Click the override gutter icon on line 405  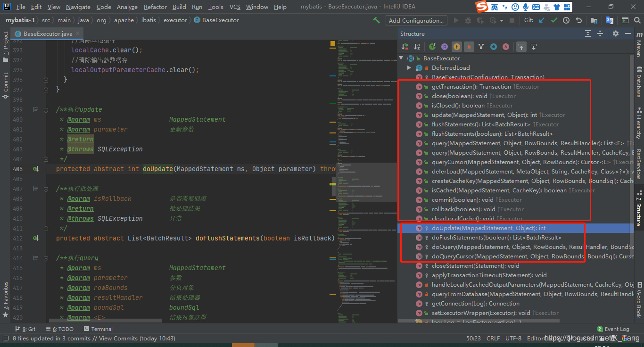point(35,169)
